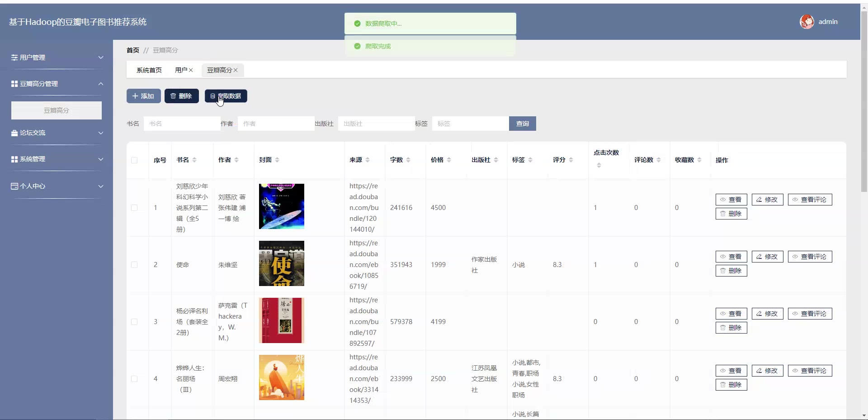Viewport: 868px width, 420px height.
Task: Click the 用户管理 menu icon
Action: pos(14,57)
